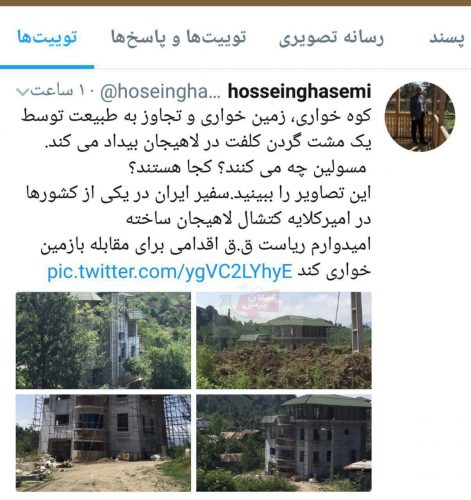Image resolution: width=471 pixels, height=500 pixels.
Task: Click the hosseinghasemi display name
Action: (299, 91)
